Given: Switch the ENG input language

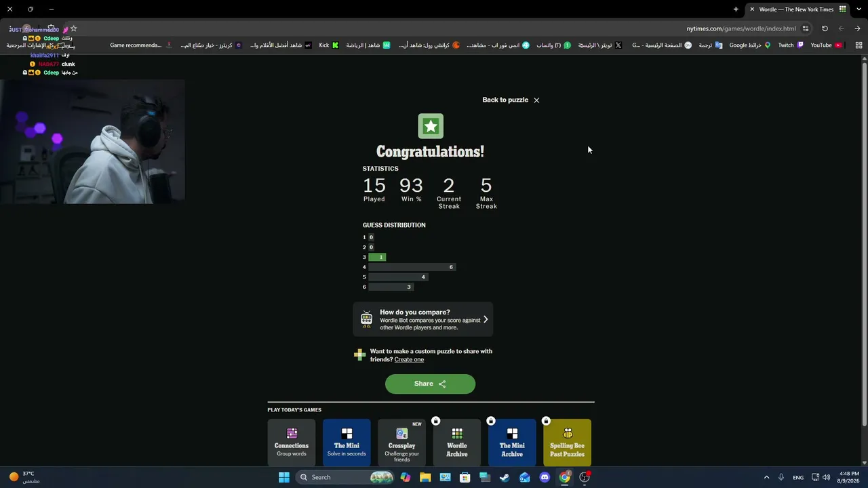Looking at the screenshot, I should (798, 477).
